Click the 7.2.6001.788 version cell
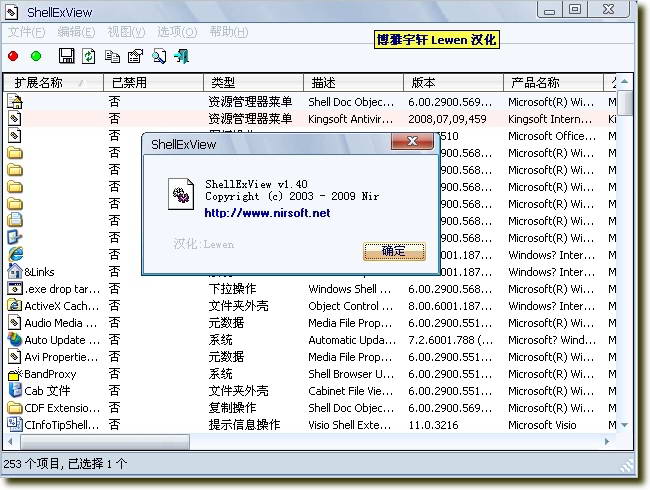 451,340
